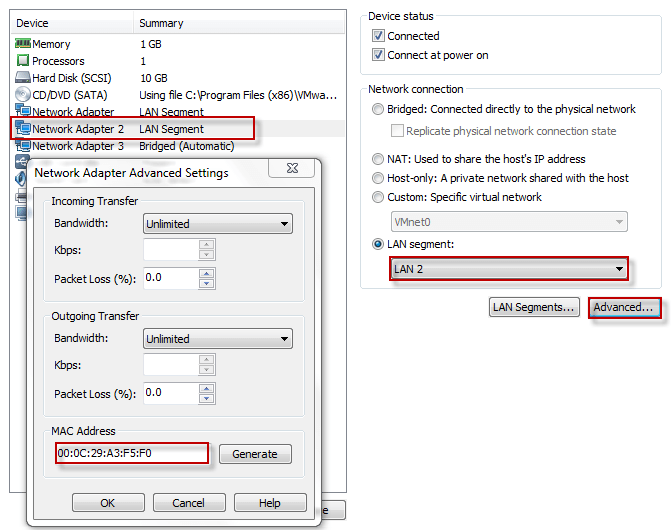Expand the Incoming Transfer Bandwidth dropdown

[218, 224]
